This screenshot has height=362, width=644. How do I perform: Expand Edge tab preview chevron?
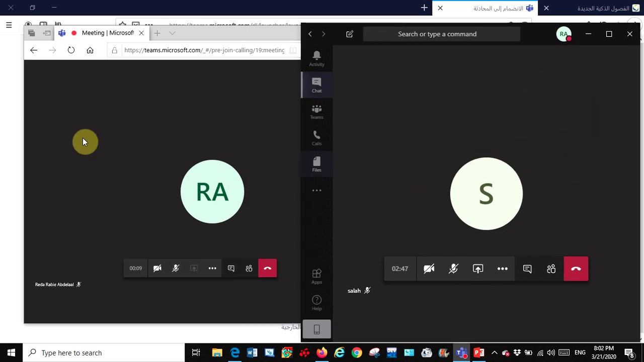172,33
